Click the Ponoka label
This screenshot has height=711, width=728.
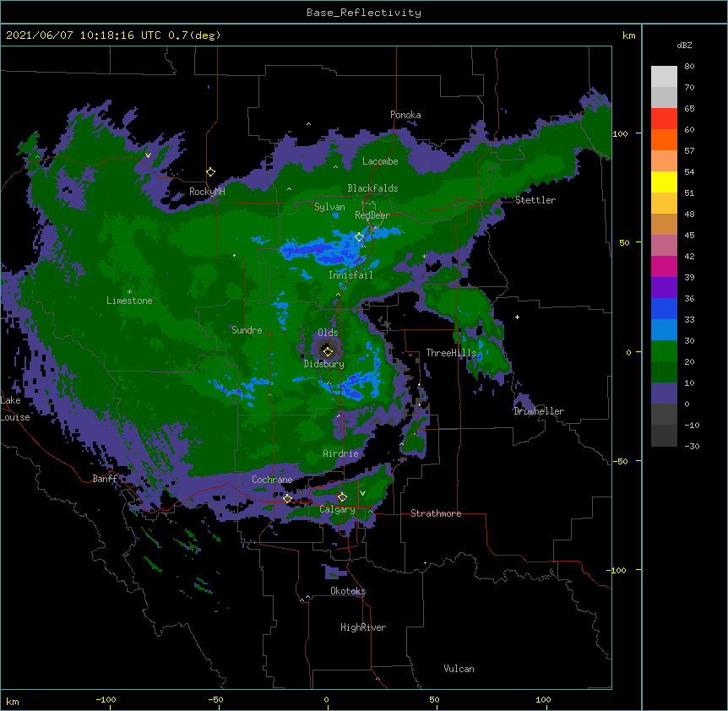tap(405, 115)
